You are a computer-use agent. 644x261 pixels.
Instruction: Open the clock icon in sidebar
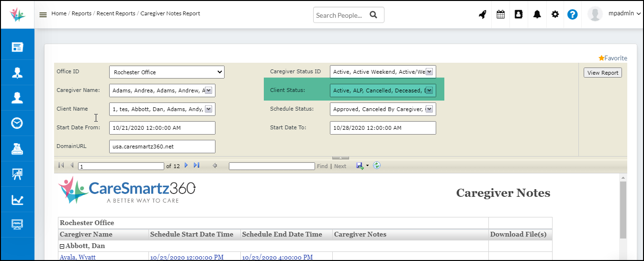(x=17, y=123)
